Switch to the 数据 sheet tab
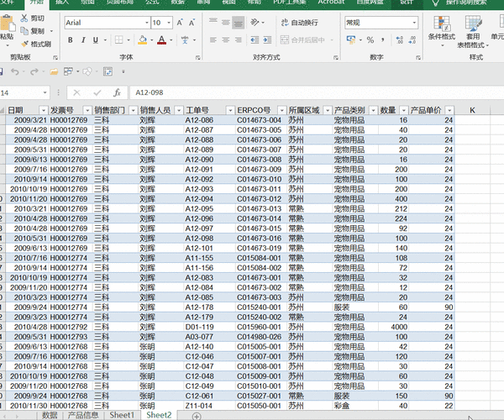The width and height of the screenshot is (504, 420). click(50, 415)
